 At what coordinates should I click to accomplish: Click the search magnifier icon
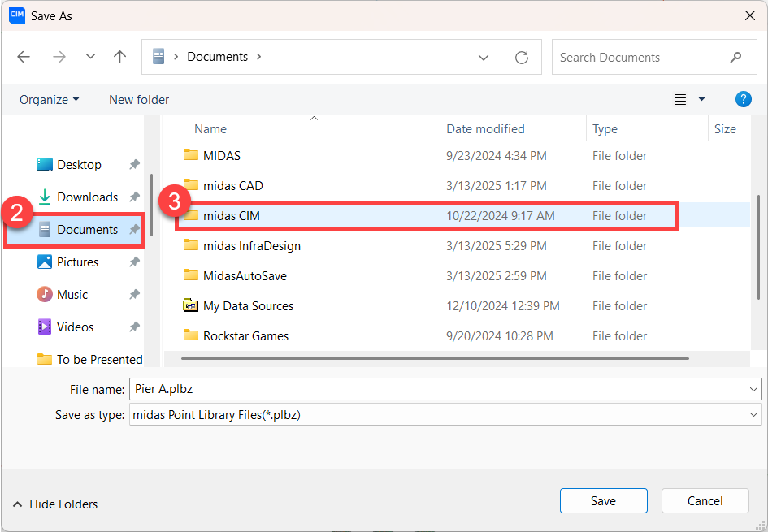735,58
